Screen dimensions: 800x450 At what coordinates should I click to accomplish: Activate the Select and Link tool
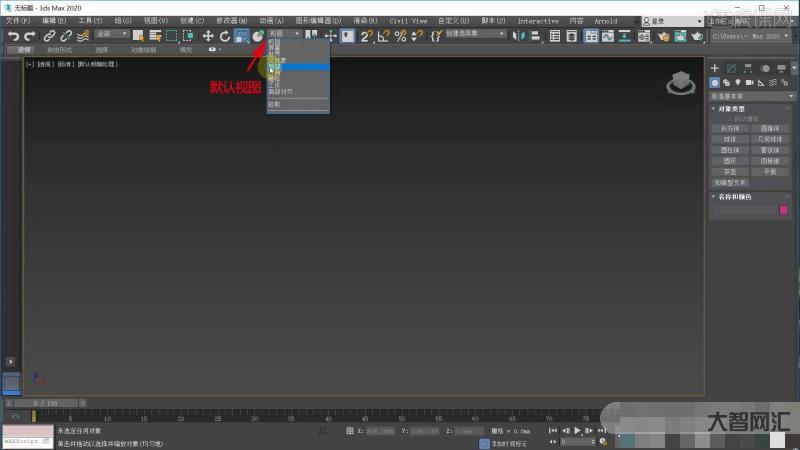[x=49, y=36]
